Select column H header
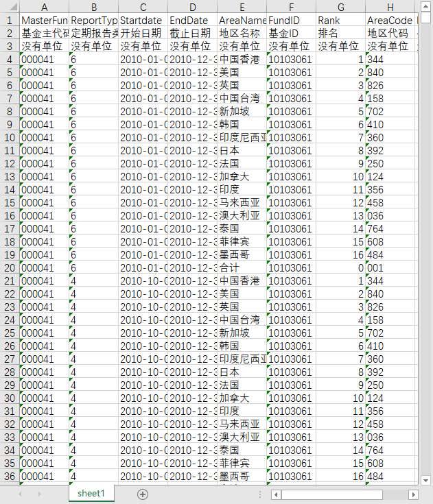The image size is (433, 504). [x=390, y=7]
